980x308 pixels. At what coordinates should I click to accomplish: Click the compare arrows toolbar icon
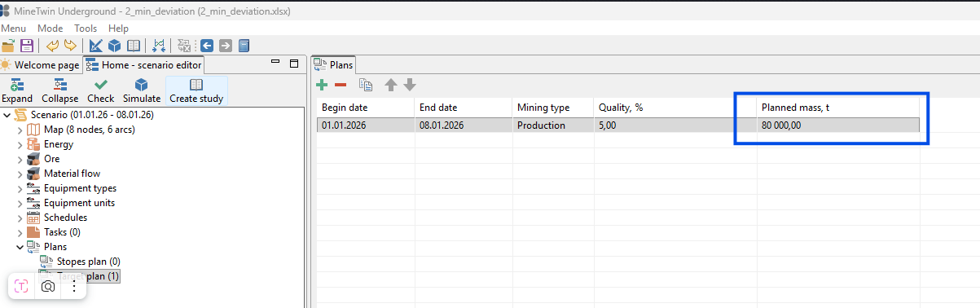[158, 46]
